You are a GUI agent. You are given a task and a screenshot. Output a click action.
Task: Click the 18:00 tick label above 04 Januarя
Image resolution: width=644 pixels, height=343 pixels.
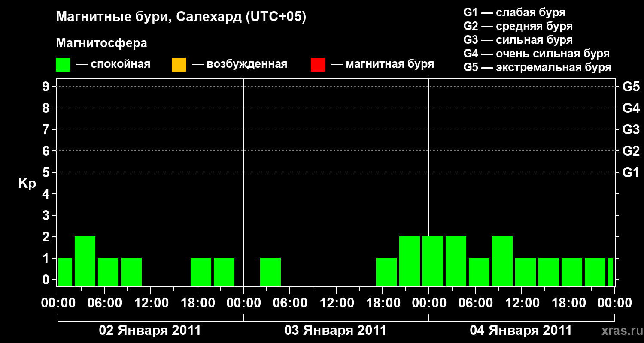coord(568,303)
